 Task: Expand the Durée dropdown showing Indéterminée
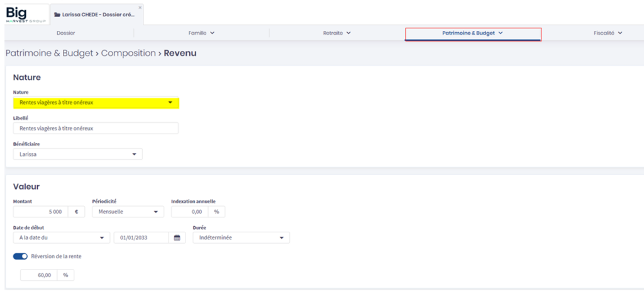tap(241, 237)
